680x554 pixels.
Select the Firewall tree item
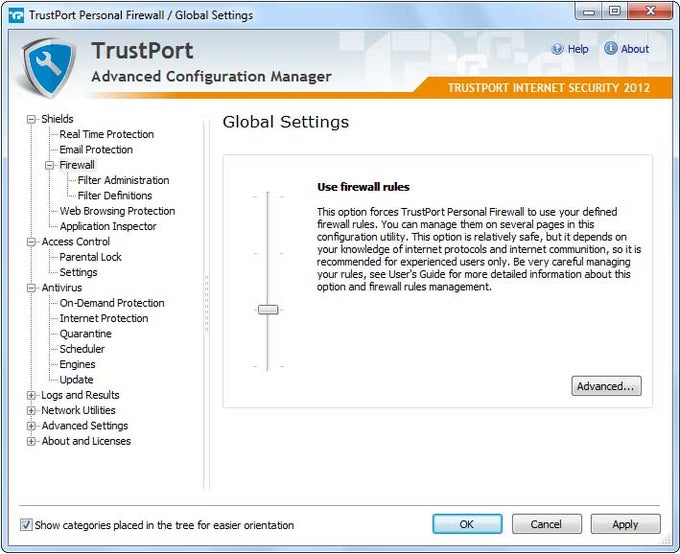tap(77, 165)
